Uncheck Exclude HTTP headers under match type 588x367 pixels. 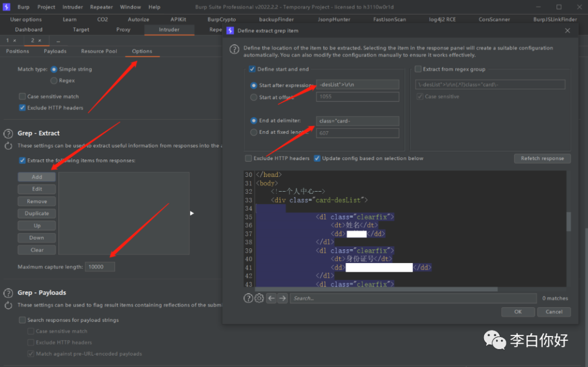pyautogui.click(x=22, y=108)
